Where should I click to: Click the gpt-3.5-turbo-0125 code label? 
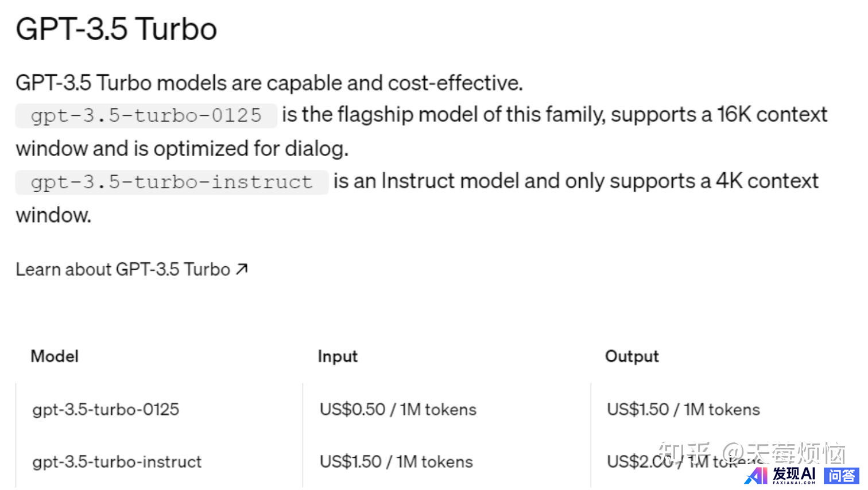click(x=146, y=115)
